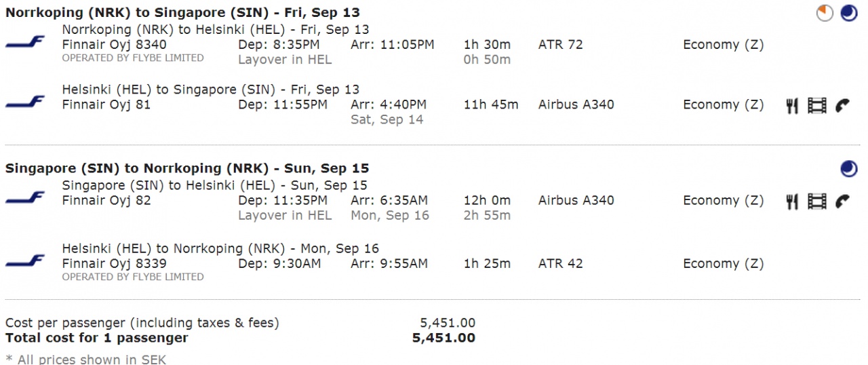Select the Norrkoping to Singapore trip heading

[x=182, y=12]
